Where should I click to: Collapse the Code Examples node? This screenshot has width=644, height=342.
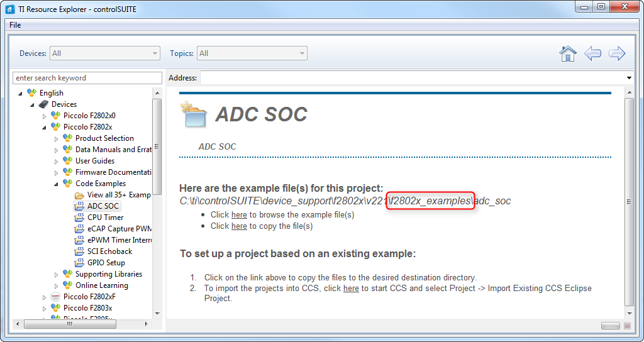[56, 184]
